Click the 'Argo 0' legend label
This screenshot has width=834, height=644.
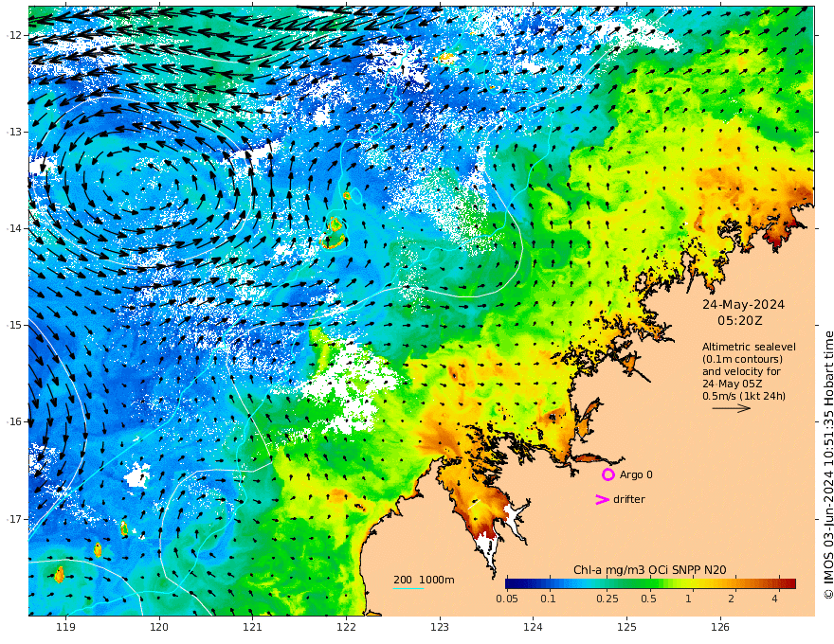(x=636, y=475)
